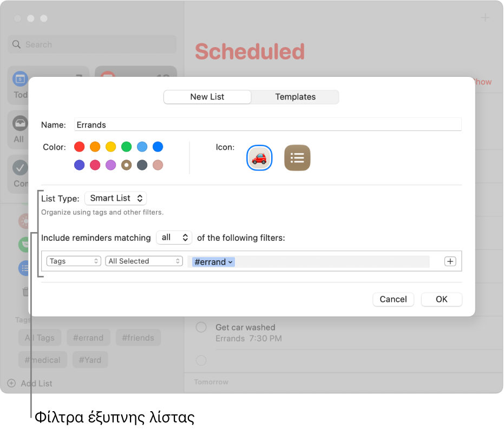504x429 pixels.
Task: Click the Tomorrow section header
Action: tap(211, 382)
